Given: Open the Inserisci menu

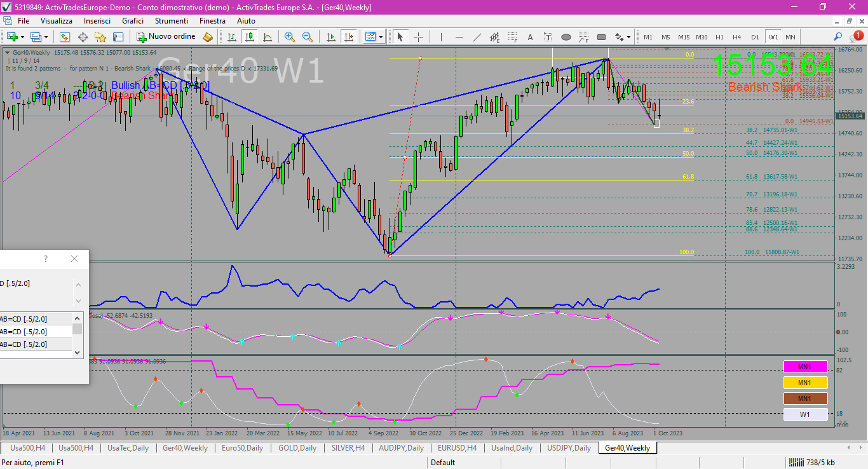Looking at the screenshot, I should tap(97, 21).
